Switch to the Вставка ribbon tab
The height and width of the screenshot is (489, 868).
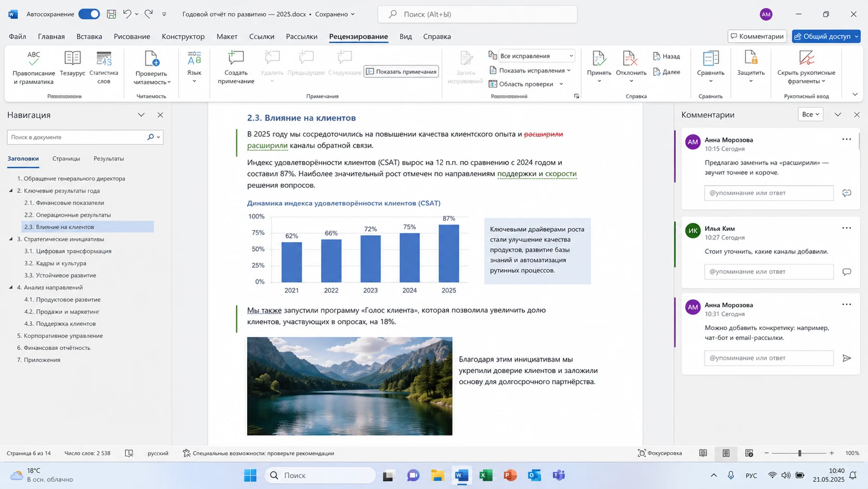(x=89, y=36)
